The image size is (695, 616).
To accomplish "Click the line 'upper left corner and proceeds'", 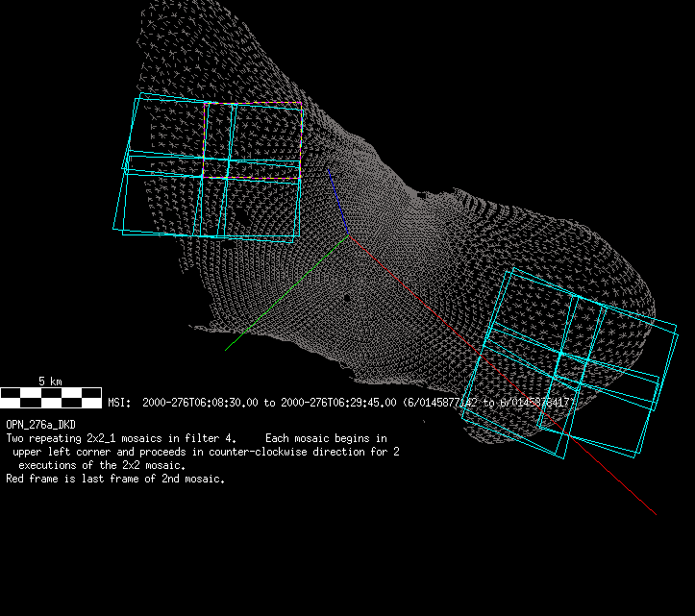I will pyautogui.click(x=206, y=452).
